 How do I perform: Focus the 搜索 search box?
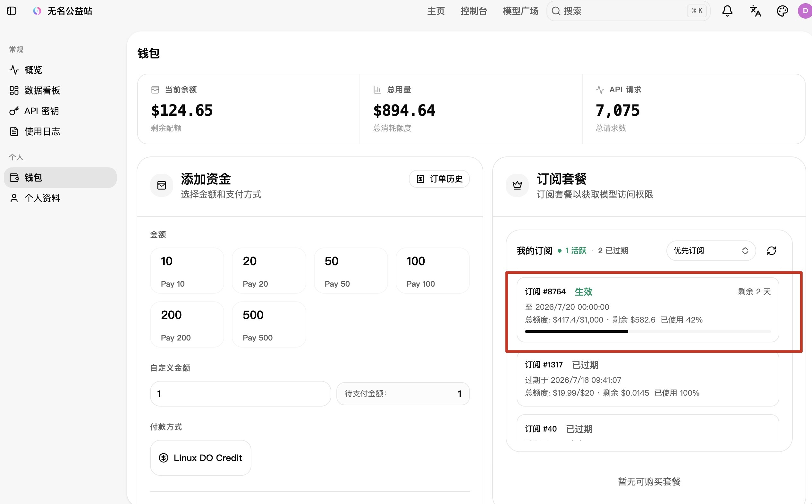click(628, 11)
